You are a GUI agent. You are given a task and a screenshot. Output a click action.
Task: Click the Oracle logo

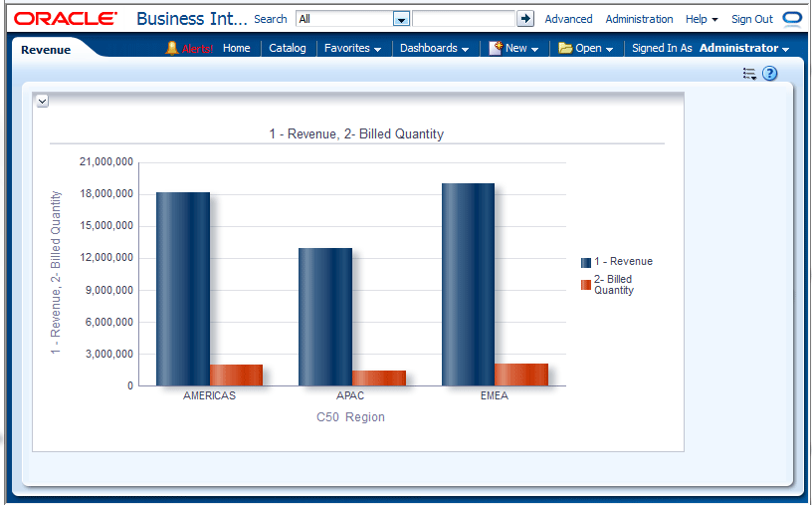[x=66, y=19]
